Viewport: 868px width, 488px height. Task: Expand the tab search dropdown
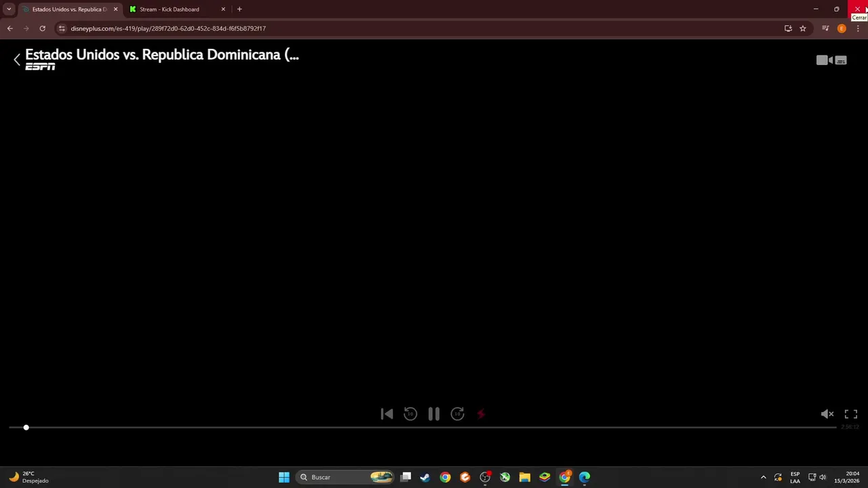click(9, 9)
